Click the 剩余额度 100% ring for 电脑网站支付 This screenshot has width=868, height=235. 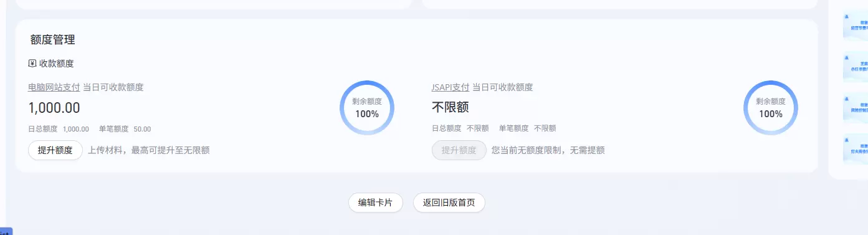point(367,108)
